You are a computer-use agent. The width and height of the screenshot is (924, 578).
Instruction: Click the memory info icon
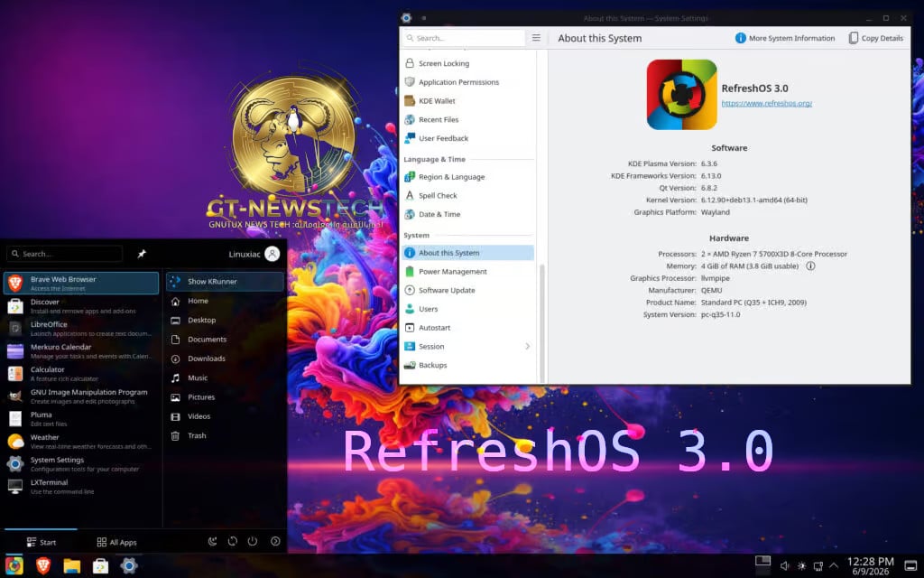pyautogui.click(x=810, y=266)
